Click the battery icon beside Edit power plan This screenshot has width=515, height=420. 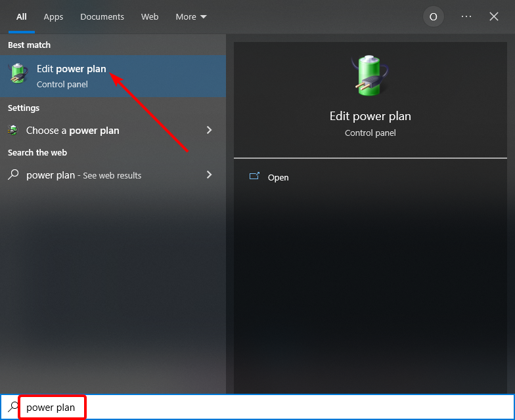click(18, 73)
